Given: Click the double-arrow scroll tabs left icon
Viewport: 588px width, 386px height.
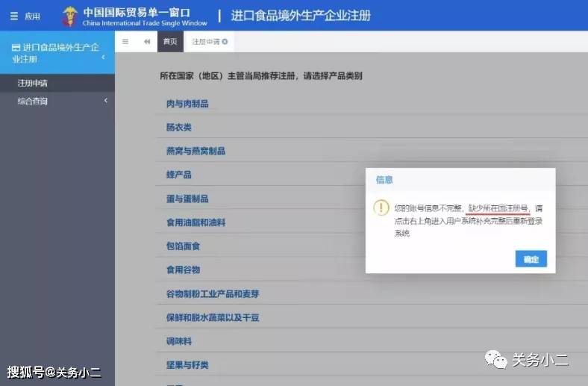Looking at the screenshot, I should [x=147, y=42].
